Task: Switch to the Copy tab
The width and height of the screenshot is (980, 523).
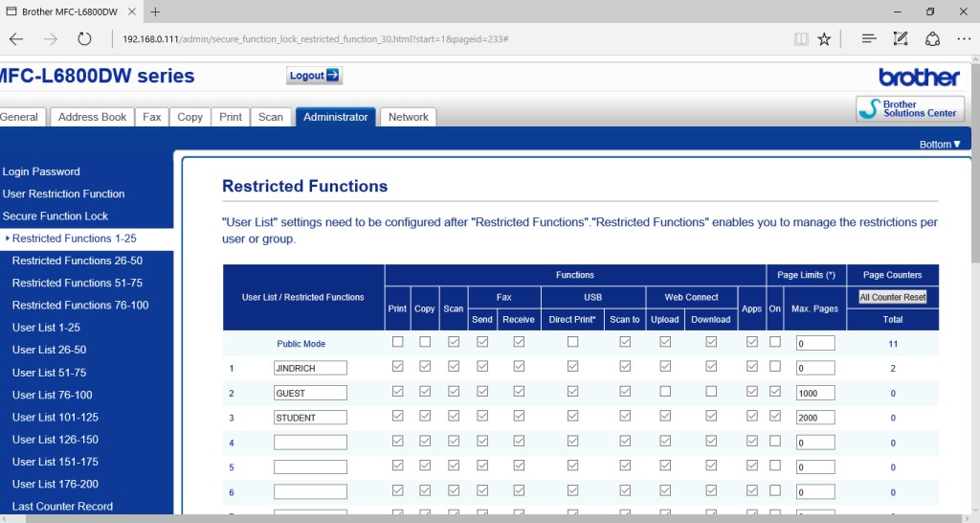Action: pyautogui.click(x=190, y=117)
